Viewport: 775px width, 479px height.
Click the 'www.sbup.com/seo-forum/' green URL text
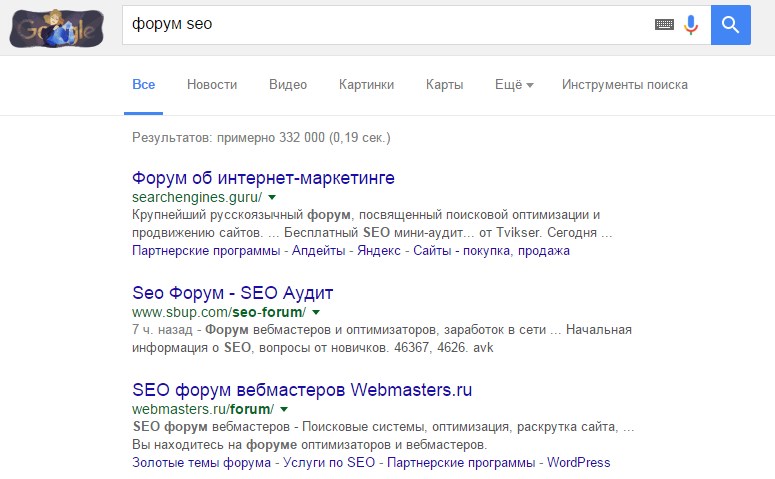pos(219,312)
